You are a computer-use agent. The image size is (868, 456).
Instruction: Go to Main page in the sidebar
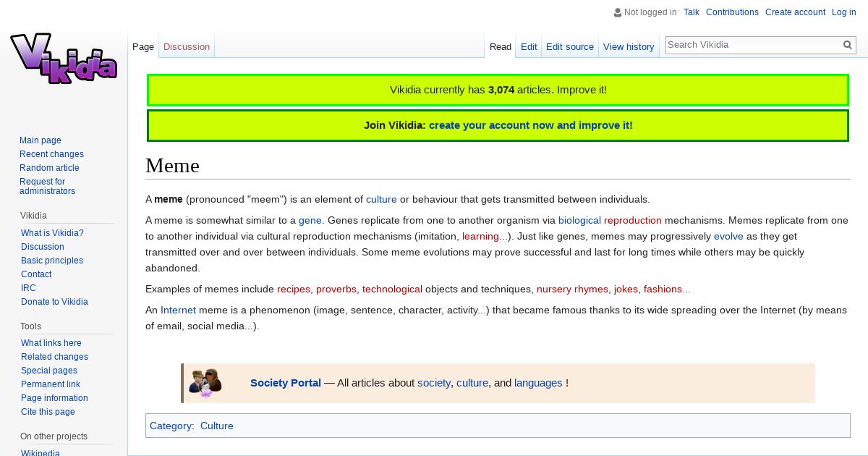41,140
